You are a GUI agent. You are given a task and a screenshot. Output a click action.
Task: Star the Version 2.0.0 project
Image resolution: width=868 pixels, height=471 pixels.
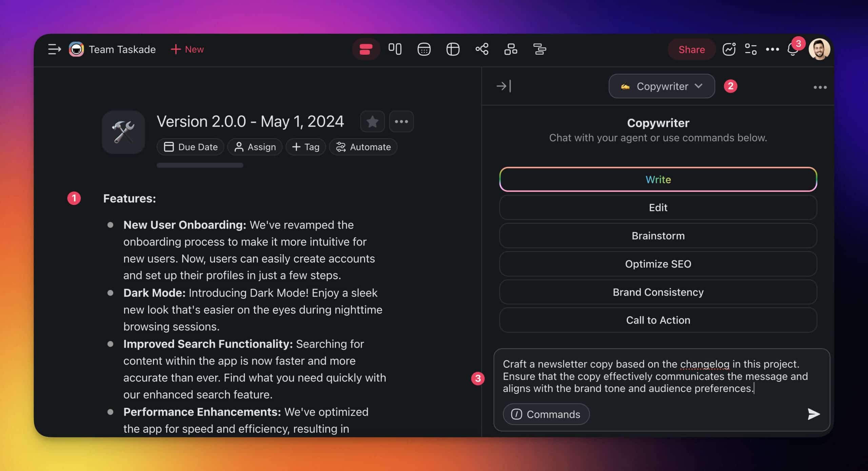click(372, 121)
